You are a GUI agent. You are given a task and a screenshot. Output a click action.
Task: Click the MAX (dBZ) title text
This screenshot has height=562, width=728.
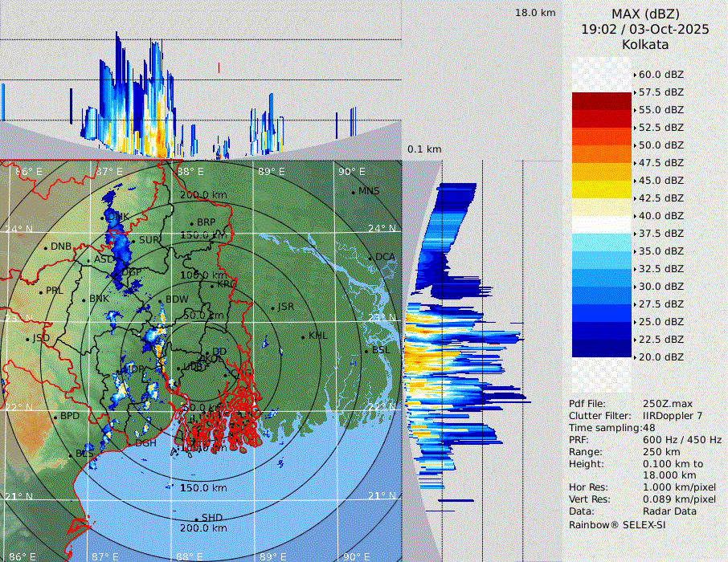(x=645, y=14)
